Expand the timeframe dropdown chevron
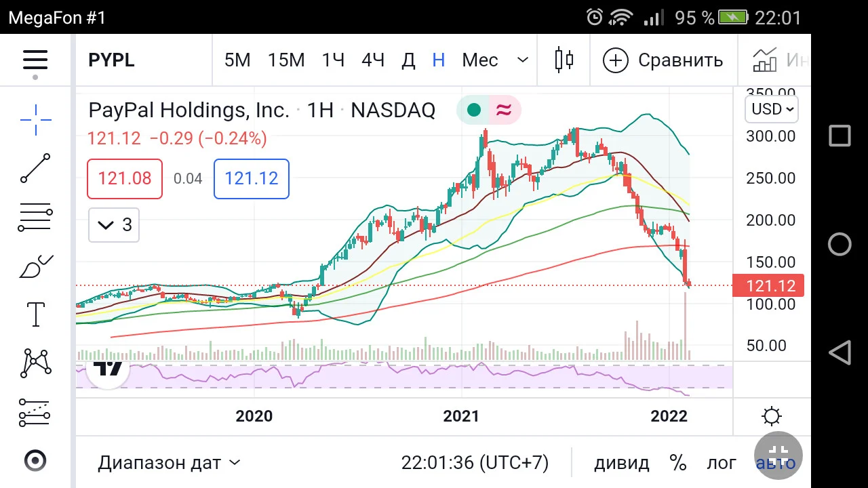Viewport: 868px width, 488px height. 523,60
